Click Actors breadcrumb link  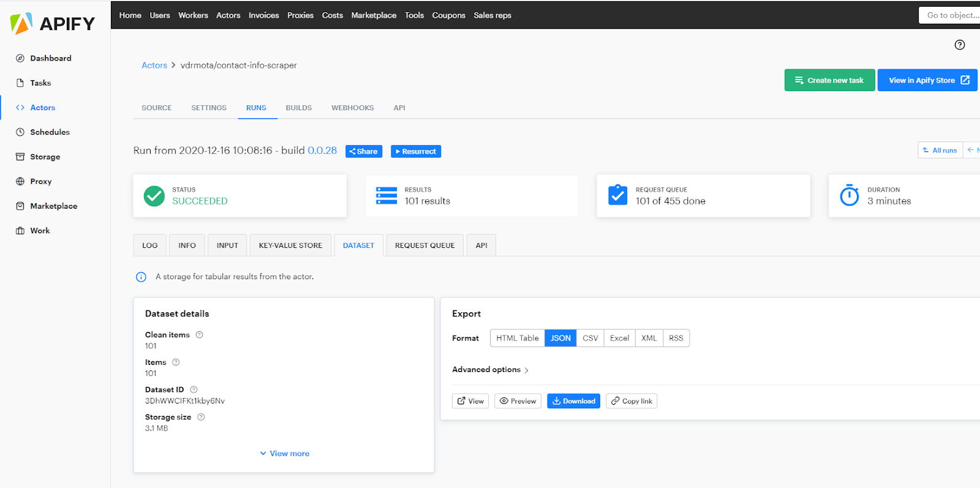(154, 66)
